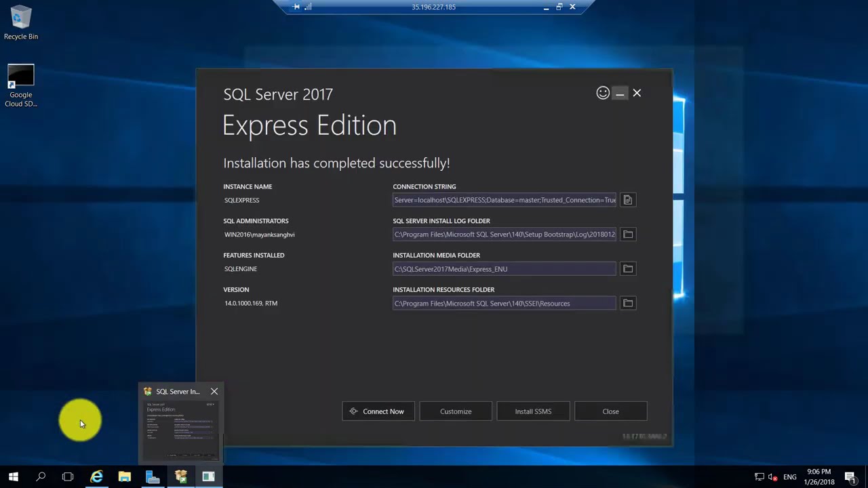The image size is (868, 488).
Task: Select the installation resources folder path field
Action: click(505, 304)
